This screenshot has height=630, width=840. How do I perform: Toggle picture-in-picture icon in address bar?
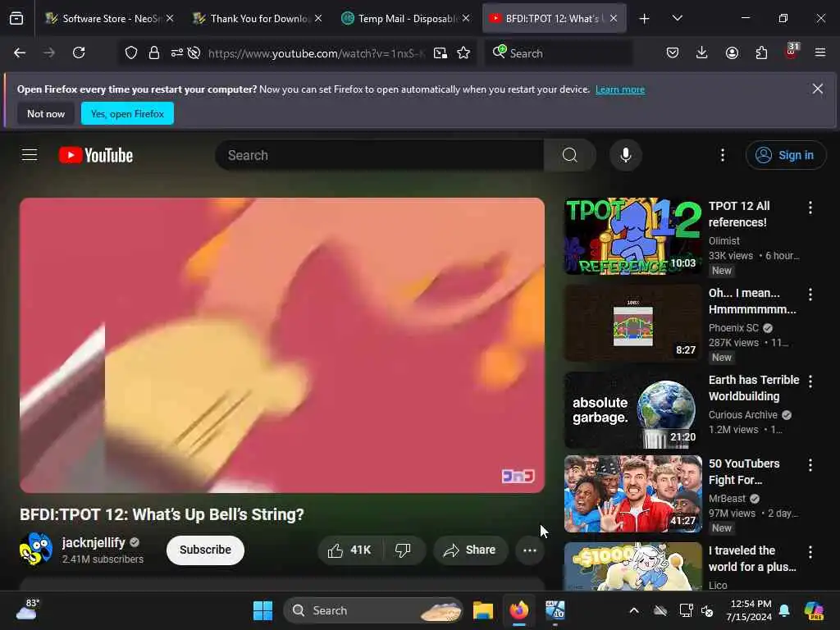coord(441,53)
